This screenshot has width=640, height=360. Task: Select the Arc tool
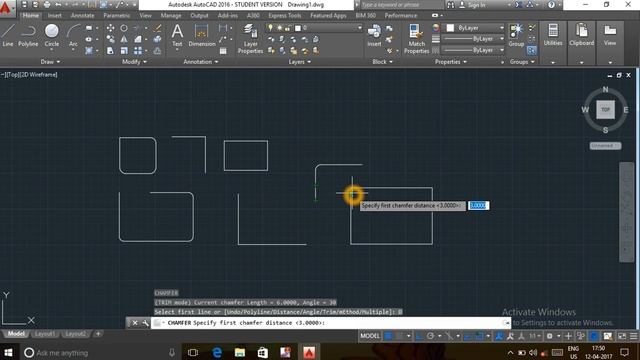click(73, 35)
